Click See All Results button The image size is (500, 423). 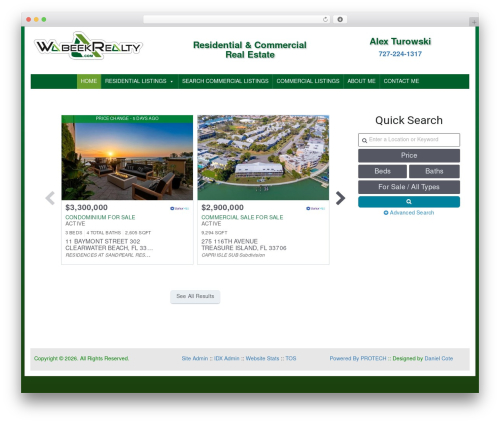(195, 296)
